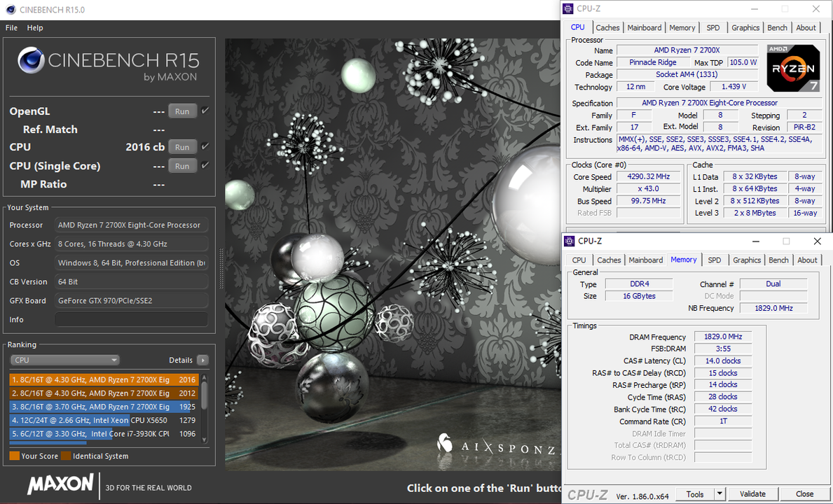Click the Core Voltage value 1.439 V
This screenshot has height=504, width=833.
pos(734,87)
